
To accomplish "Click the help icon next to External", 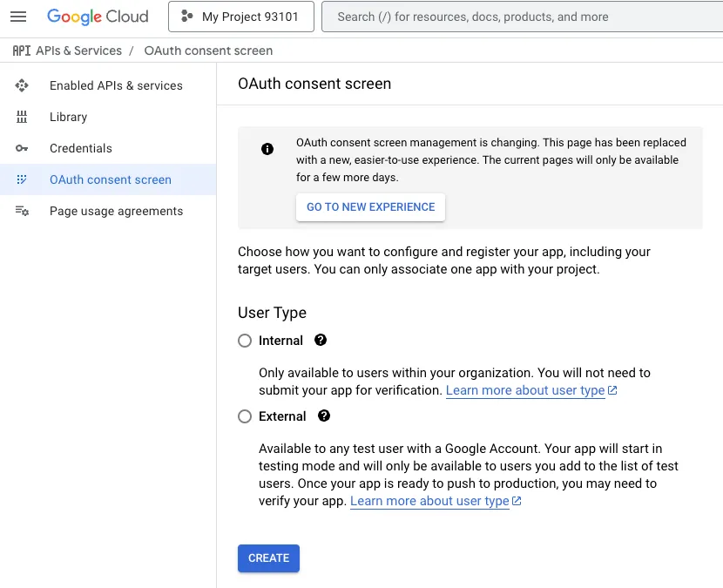I will pos(323,416).
